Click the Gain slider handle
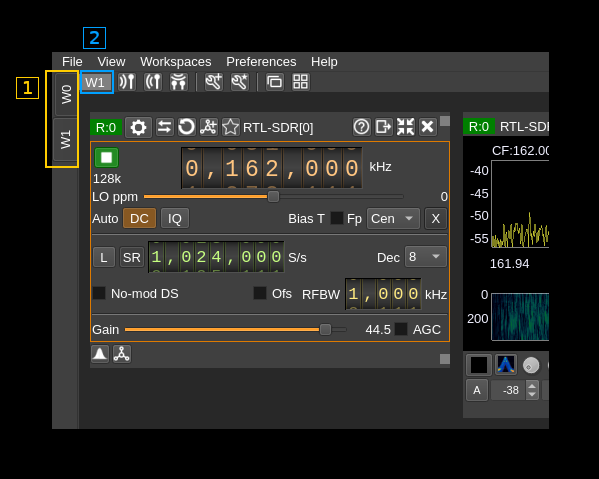Image resolution: width=599 pixels, height=479 pixels. click(325, 329)
